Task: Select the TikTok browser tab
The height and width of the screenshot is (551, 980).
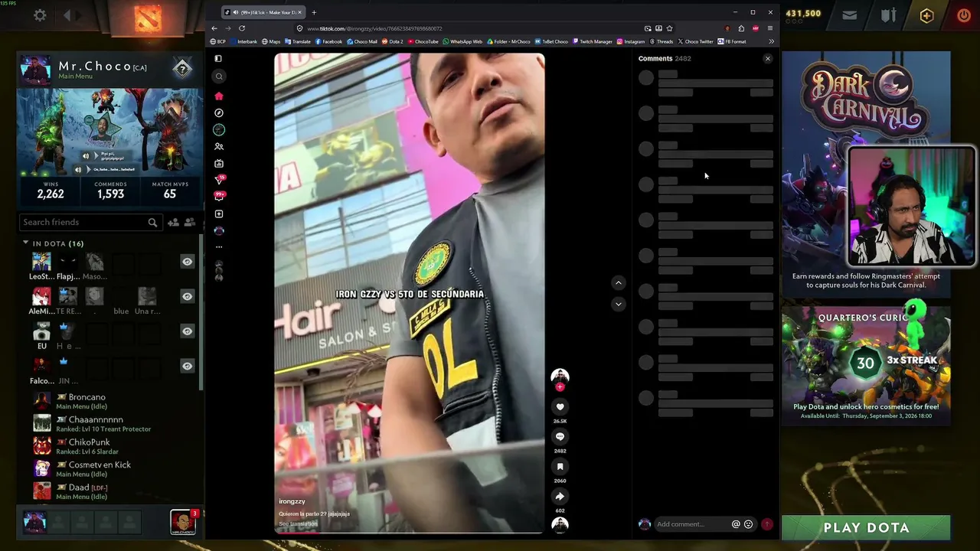Action: pos(263,12)
